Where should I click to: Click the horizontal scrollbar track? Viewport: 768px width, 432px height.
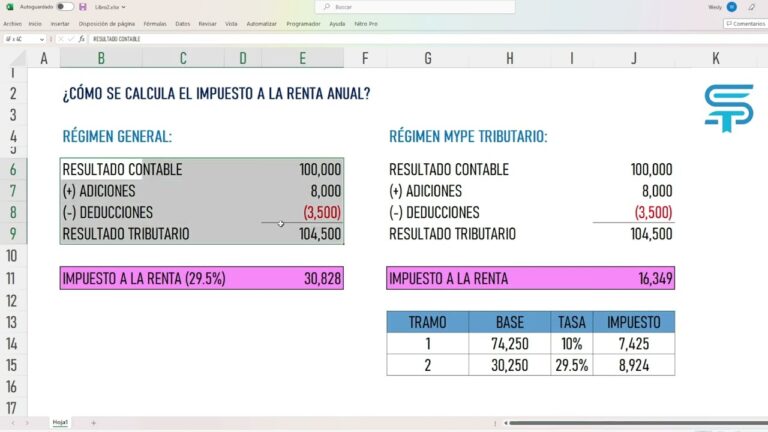tap(639, 423)
